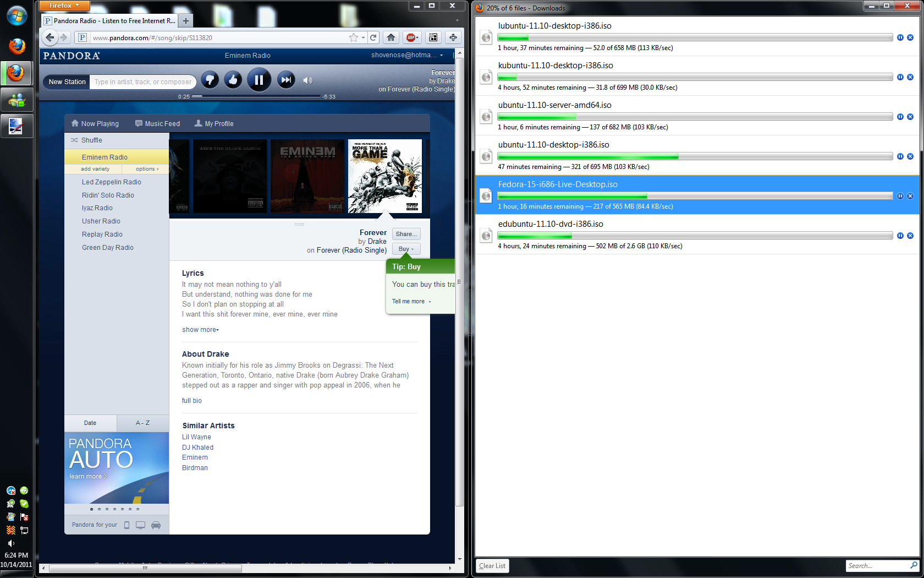This screenshot has width=924, height=578.
Task: Click the Pandora for your car icon
Action: pyautogui.click(x=156, y=525)
